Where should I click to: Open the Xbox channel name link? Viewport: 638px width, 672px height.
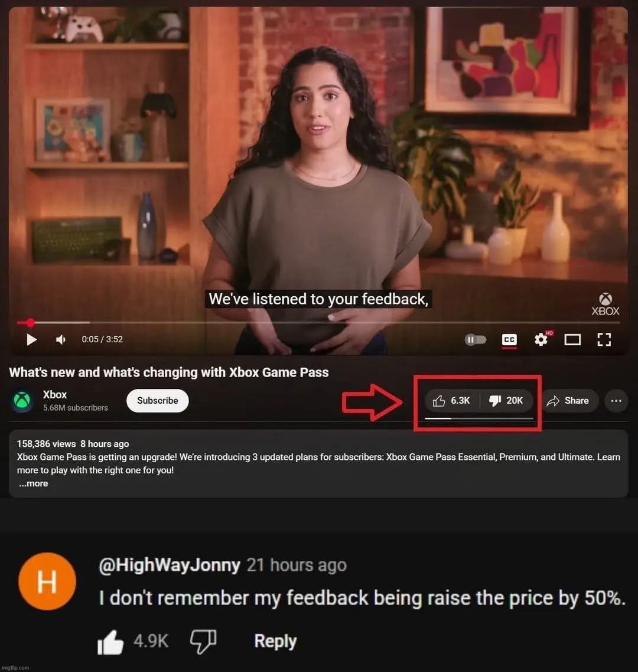tap(55, 395)
